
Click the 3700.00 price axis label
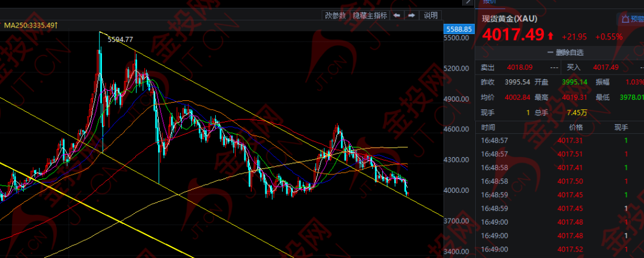[457, 221]
